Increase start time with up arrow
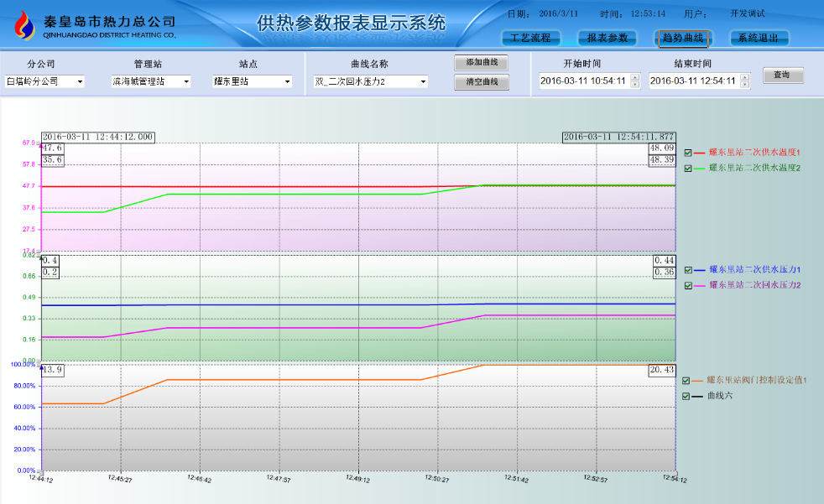 635,77
